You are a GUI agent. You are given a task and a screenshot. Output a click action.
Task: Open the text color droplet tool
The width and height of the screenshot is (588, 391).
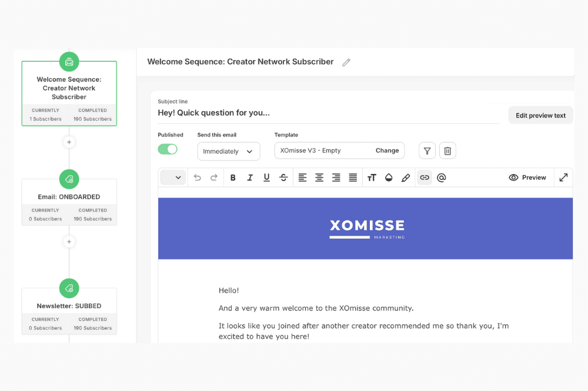click(389, 177)
